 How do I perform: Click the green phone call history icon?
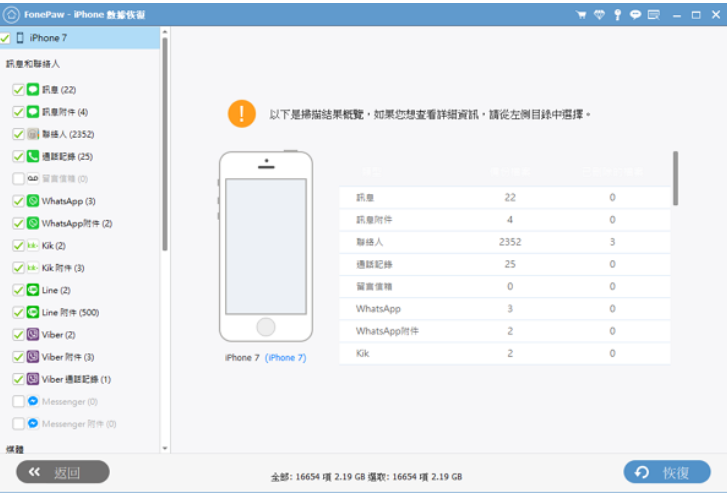pos(32,156)
